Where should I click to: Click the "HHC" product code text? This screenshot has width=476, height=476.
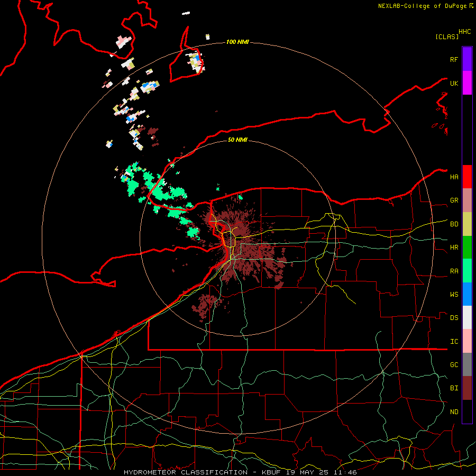[x=464, y=32]
